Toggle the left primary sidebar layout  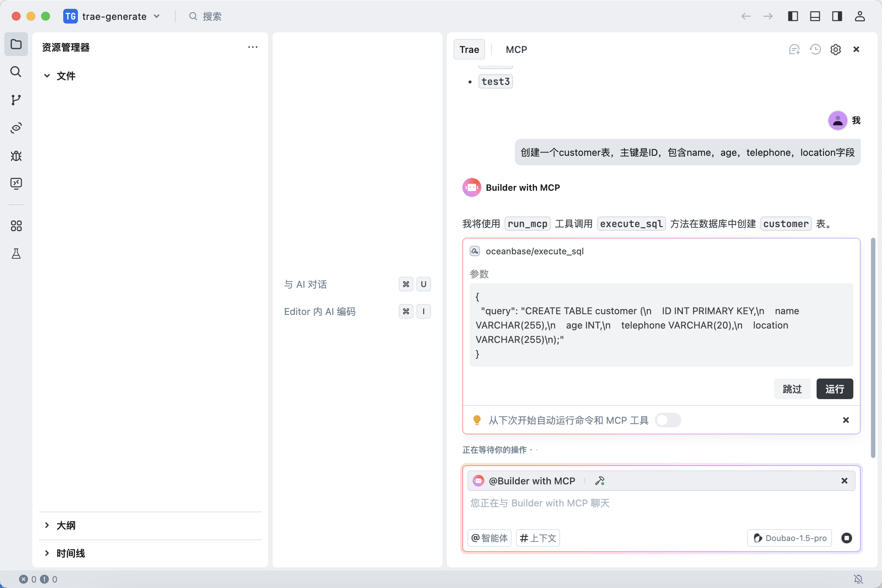pos(793,16)
